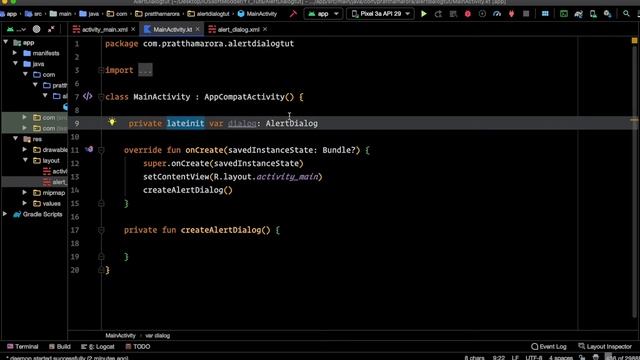Expand the manifests folder
The image size is (640, 360).
[15, 53]
